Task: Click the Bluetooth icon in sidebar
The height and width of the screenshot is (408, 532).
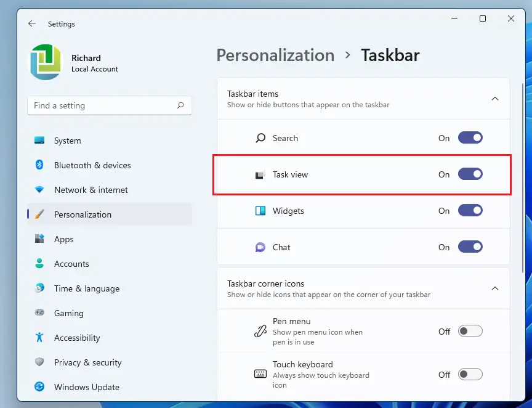Action: 39,165
